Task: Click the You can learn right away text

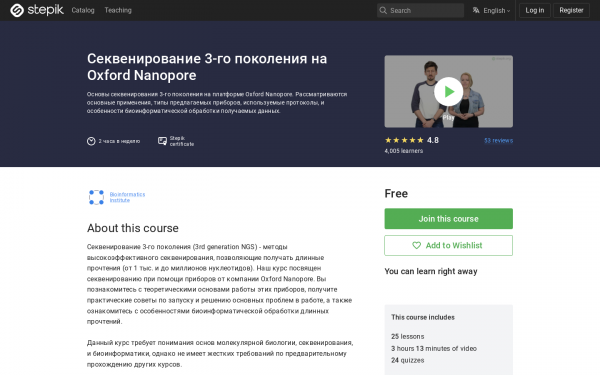Action: coord(431,271)
